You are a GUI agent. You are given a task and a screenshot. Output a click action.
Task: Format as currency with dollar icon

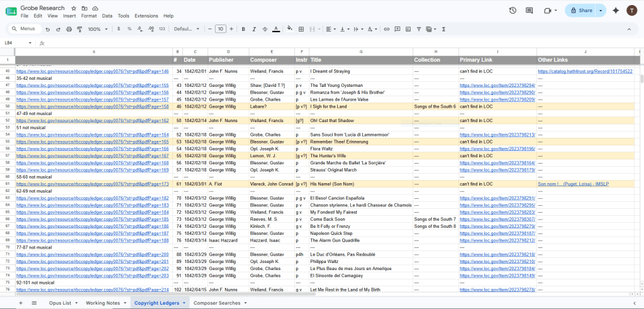pos(119,29)
